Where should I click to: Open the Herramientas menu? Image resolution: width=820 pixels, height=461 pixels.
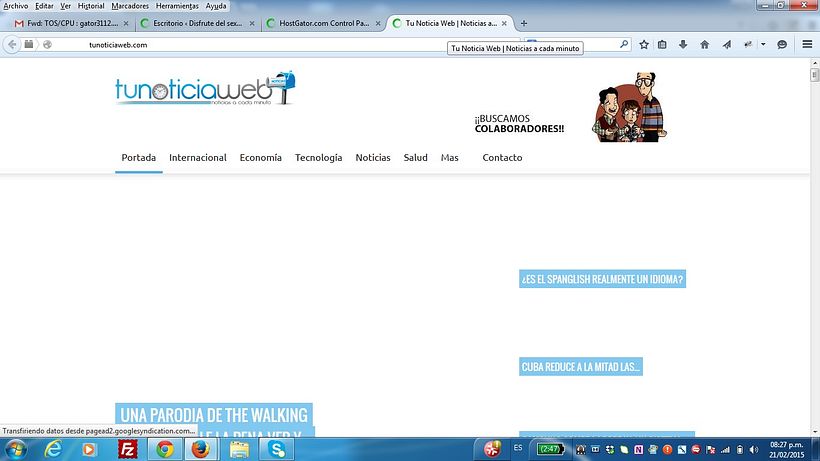177,6
